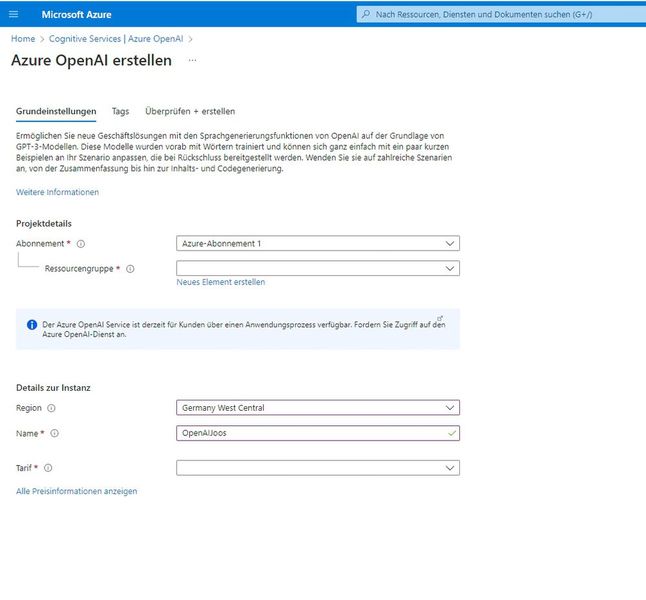This screenshot has width=646, height=600.
Task: Go to Home breadcrumb
Action: (23, 39)
